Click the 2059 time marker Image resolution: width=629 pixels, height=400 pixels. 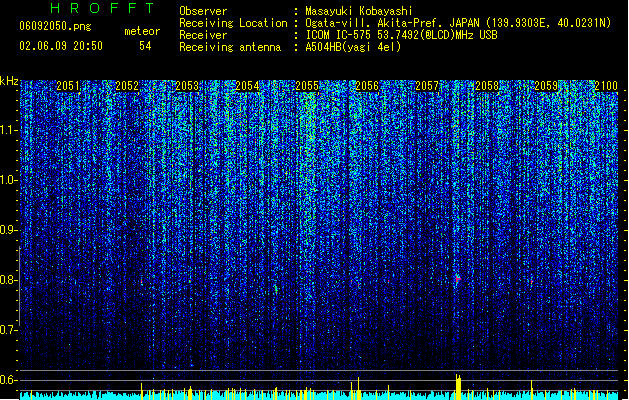(x=546, y=86)
